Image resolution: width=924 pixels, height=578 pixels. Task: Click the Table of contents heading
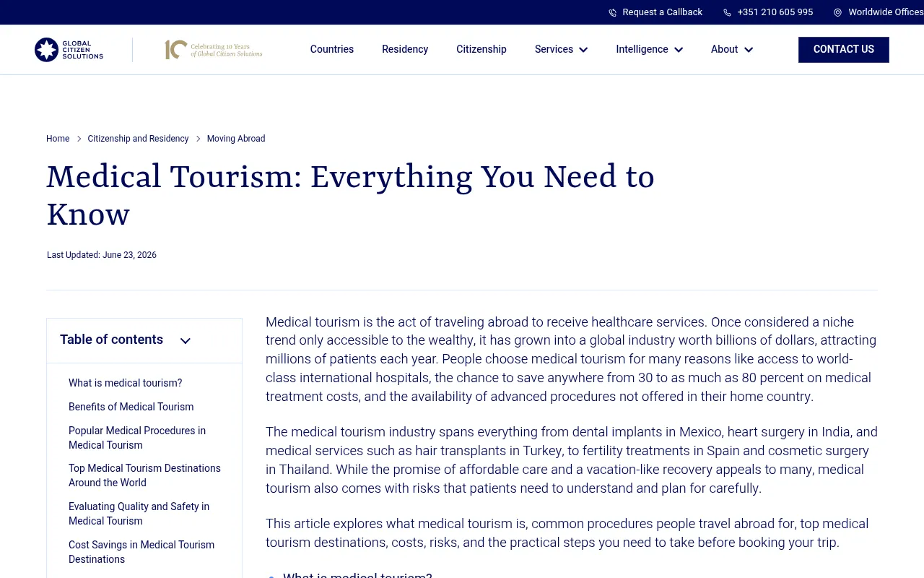111,340
